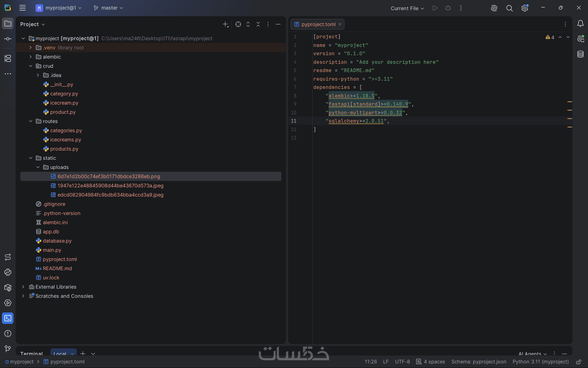Viewport: 588px width, 368px height.
Task: Open the Project tool window icon
Action: point(8,24)
